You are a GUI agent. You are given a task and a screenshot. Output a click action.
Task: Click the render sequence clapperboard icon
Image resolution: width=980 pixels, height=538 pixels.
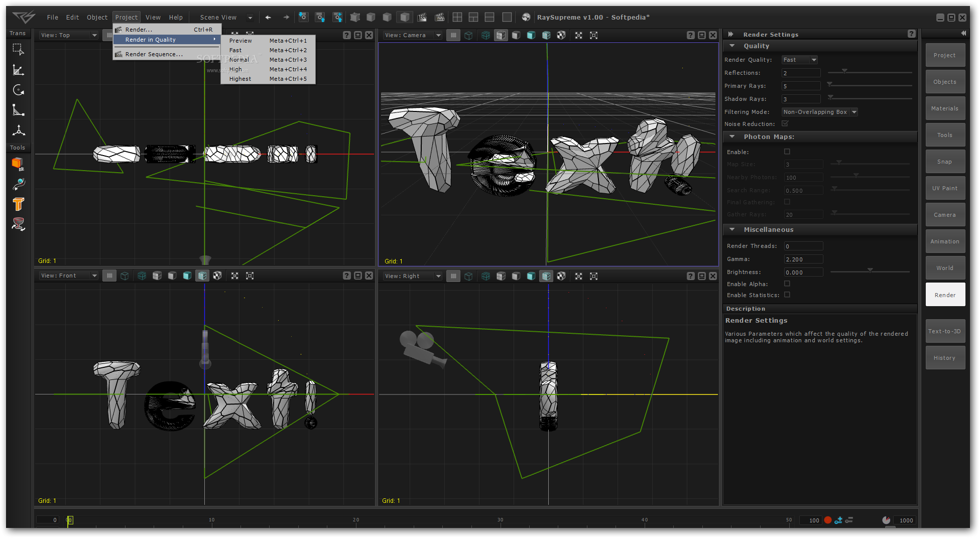click(x=439, y=18)
